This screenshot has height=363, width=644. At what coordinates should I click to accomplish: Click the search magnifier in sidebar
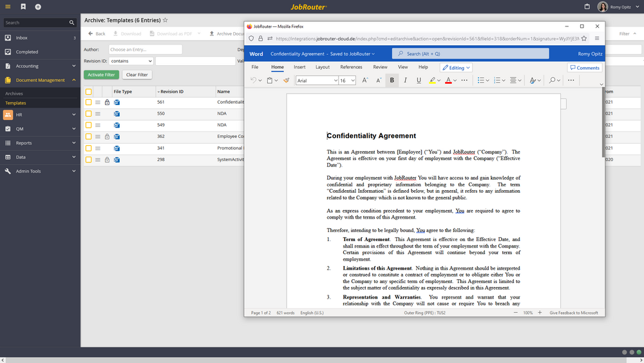(x=71, y=23)
